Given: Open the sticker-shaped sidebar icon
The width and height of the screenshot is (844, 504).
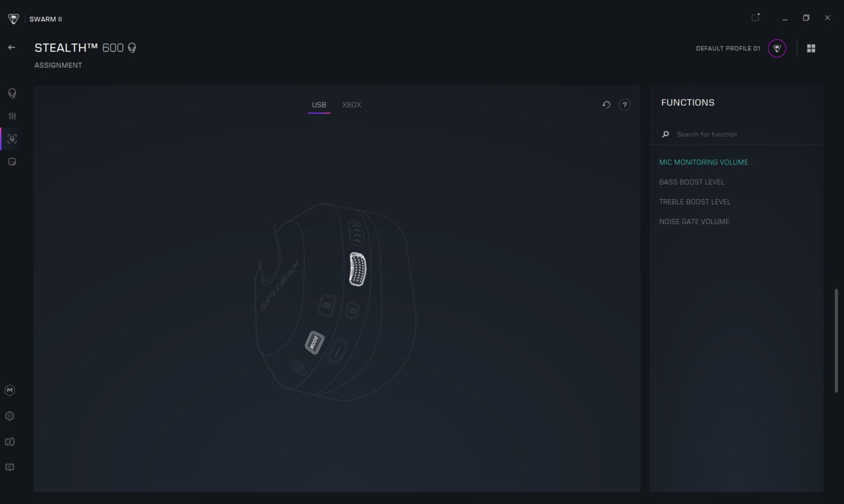Looking at the screenshot, I should pos(11,162).
